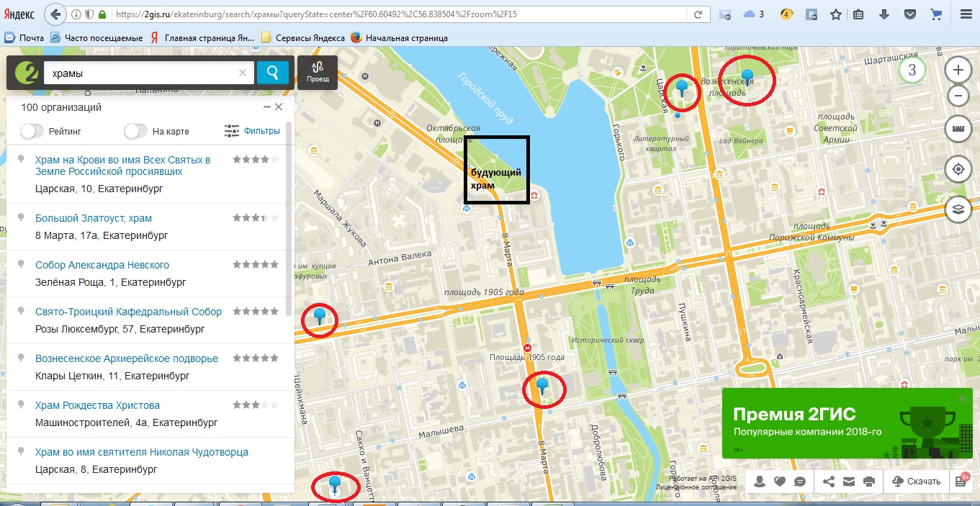Image resolution: width=980 pixels, height=506 pixels.
Task: Collapse the results panel with minus icon
Action: pos(266,107)
